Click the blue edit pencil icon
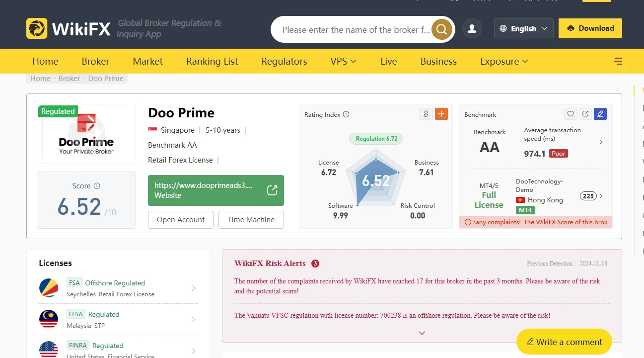This screenshot has width=644, height=358. pos(600,114)
